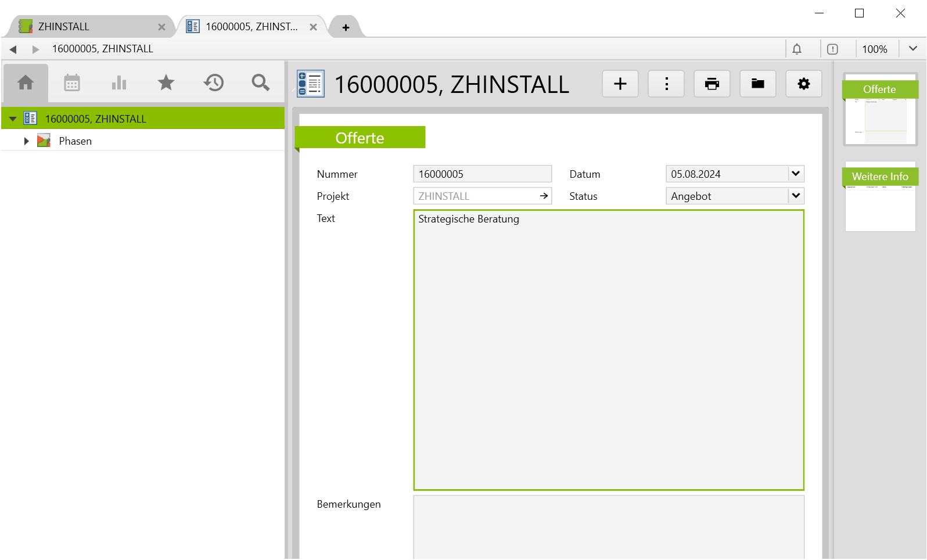Image resolution: width=927 pixels, height=560 pixels.
Task: Select the Weitere Info page thumbnail
Action: 880,196
